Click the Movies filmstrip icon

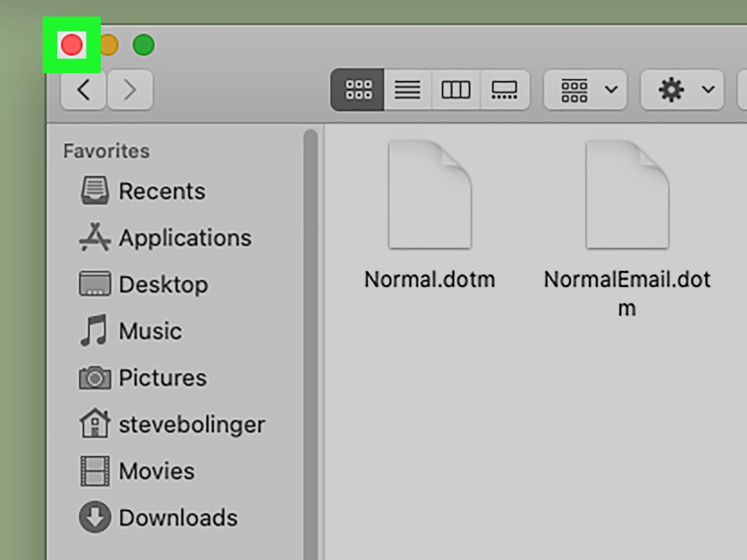[x=95, y=471]
